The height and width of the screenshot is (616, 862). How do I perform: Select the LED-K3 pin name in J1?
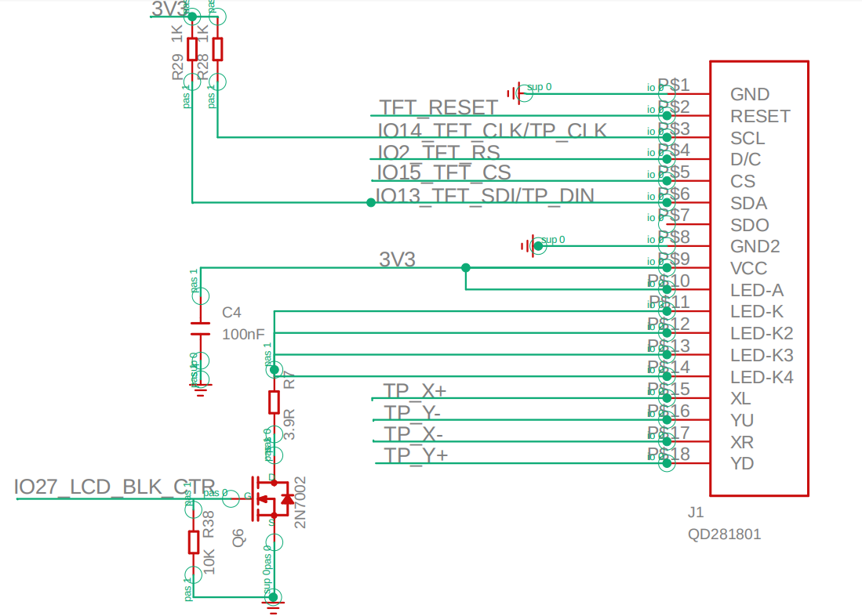pyautogui.click(x=762, y=356)
